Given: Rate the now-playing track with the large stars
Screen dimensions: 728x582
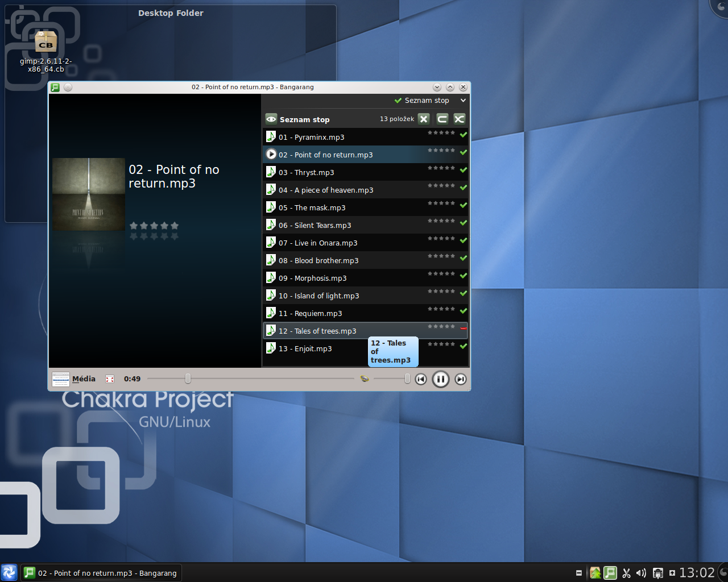Looking at the screenshot, I should coord(154,226).
